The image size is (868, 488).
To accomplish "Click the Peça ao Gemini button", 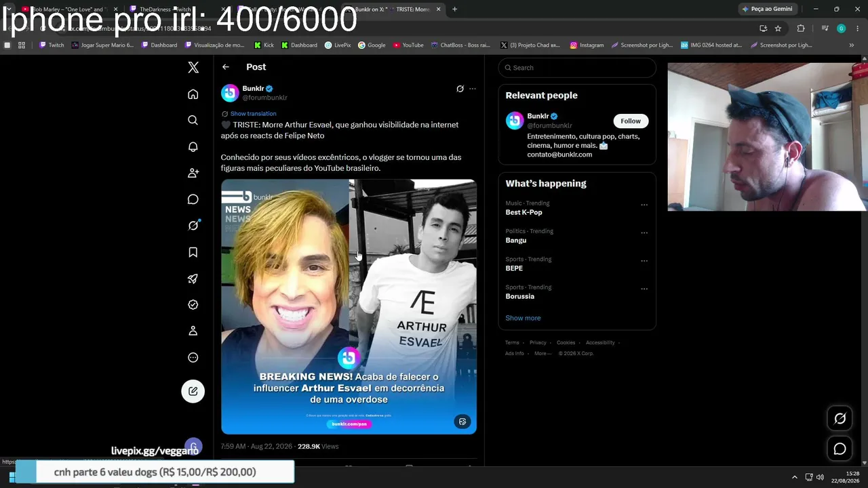I will tap(767, 9).
